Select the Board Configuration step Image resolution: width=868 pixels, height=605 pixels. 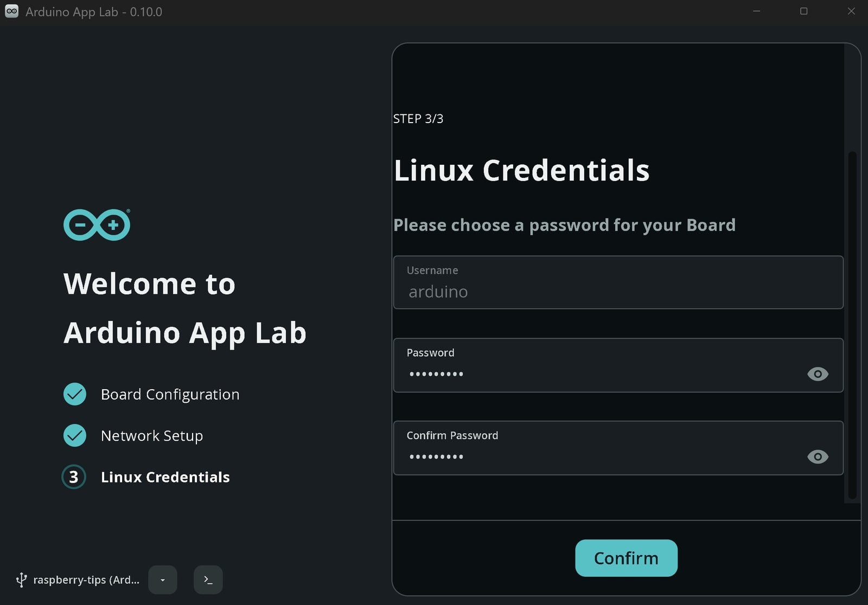170,394
